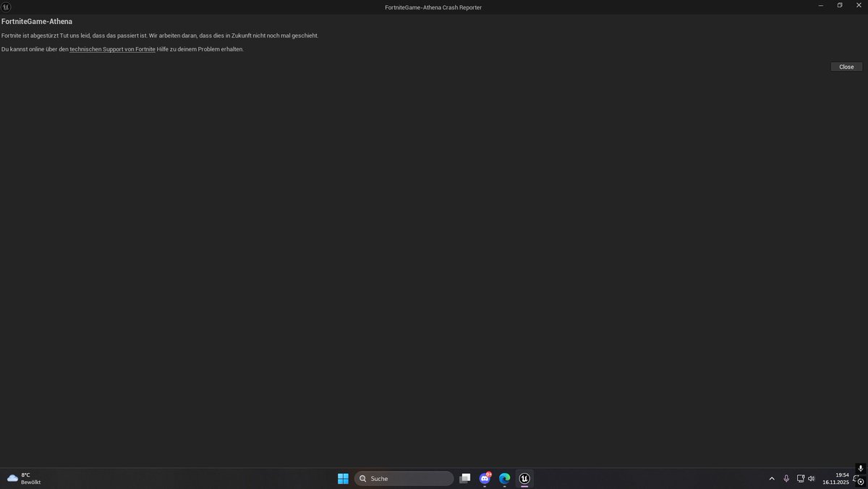The image size is (868, 489).
Task: Close the window using the title bar X
Action: pos(859,6)
